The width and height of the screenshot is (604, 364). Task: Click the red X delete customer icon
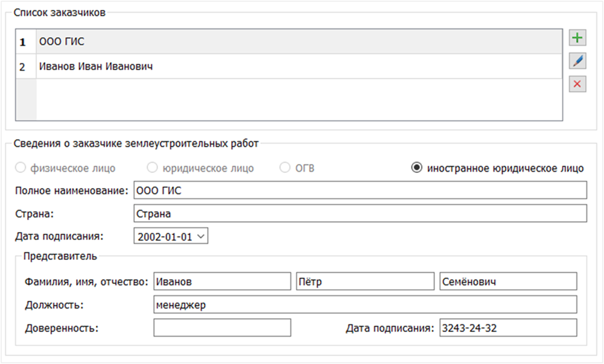pos(578,84)
